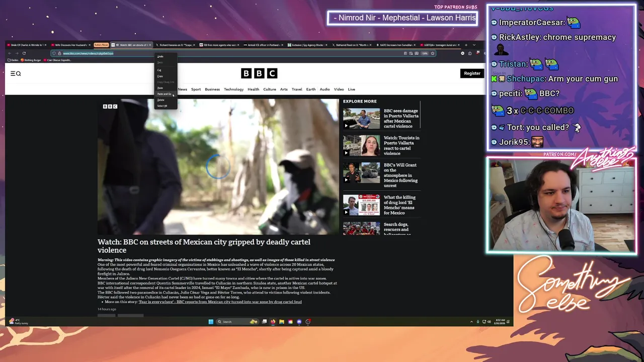The height and width of the screenshot is (362, 644).
Task: Go to the BBC Earth section
Action: (311, 89)
